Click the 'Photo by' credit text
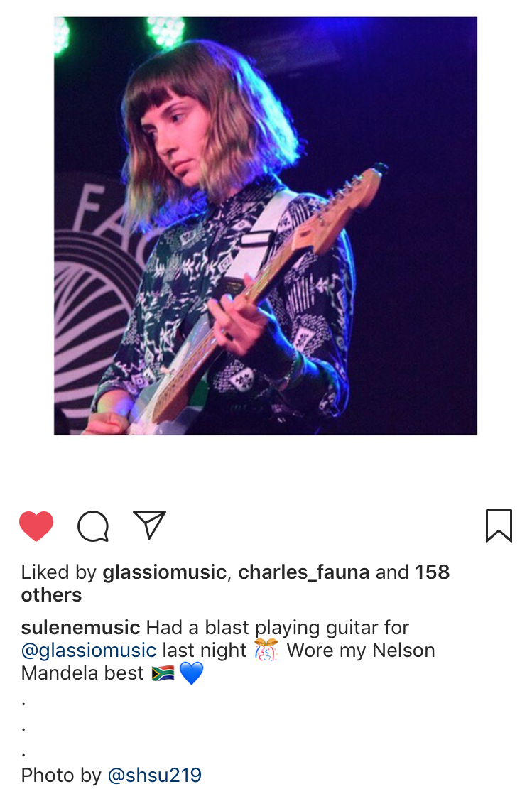This screenshot has width=532, height=789. point(61,775)
